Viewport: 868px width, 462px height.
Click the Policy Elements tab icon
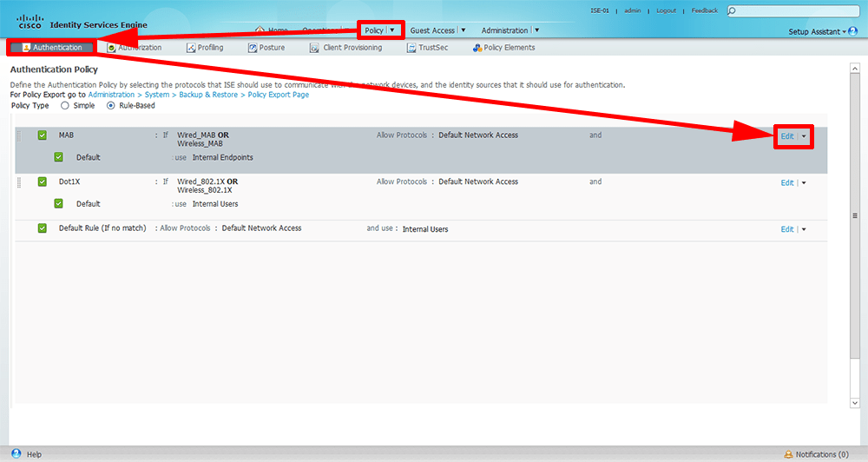tap(477, 48)
